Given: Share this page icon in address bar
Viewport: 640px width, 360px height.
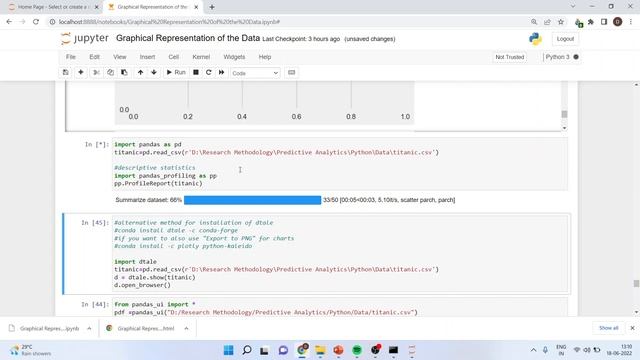Looking at the screenshot, I should click(547, 22).
